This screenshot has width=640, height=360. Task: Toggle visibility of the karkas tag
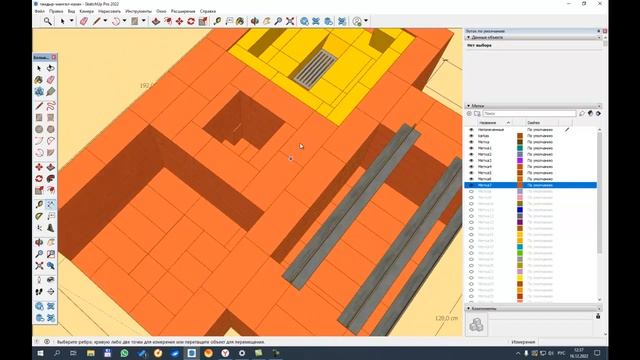point(471,136)
